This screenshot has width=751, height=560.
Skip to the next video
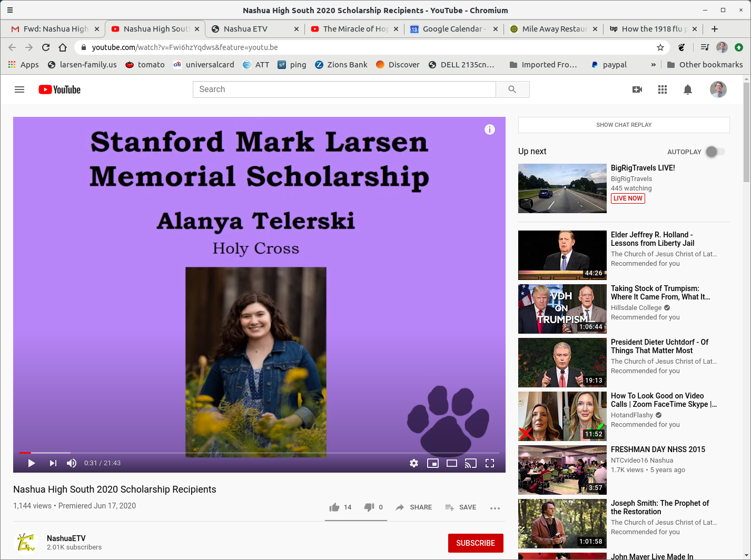coord(53,463)
